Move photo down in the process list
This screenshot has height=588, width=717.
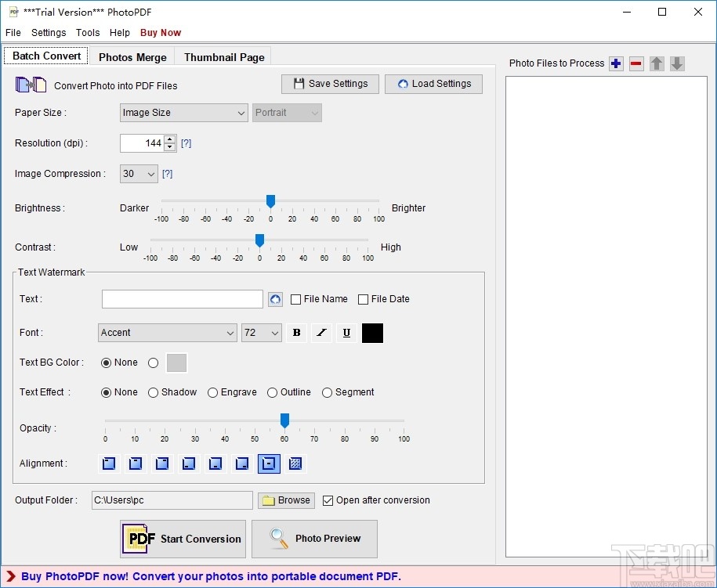tap(677, 63)
